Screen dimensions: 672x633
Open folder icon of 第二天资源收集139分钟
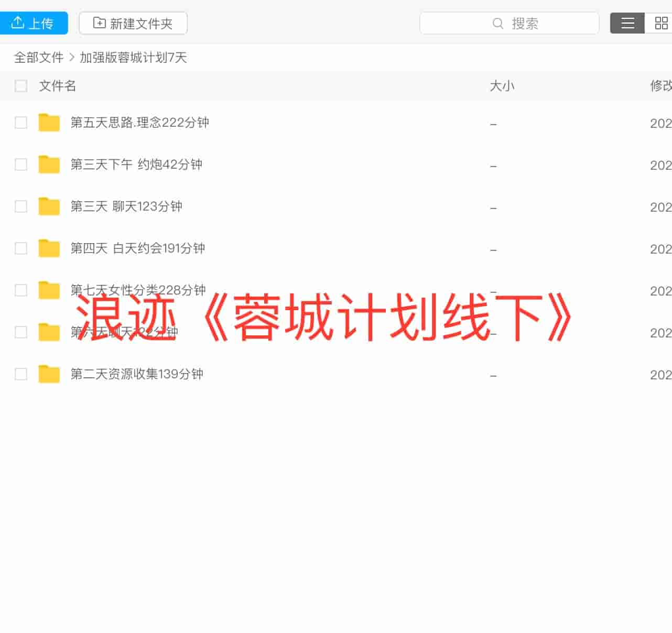tap(49, 374)
